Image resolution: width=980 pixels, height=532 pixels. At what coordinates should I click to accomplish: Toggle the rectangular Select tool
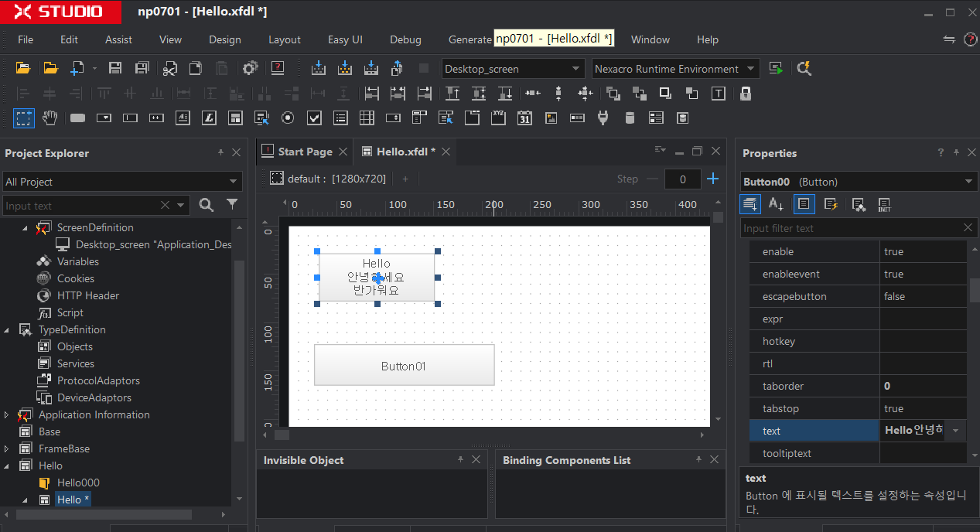tap(24, 118)
